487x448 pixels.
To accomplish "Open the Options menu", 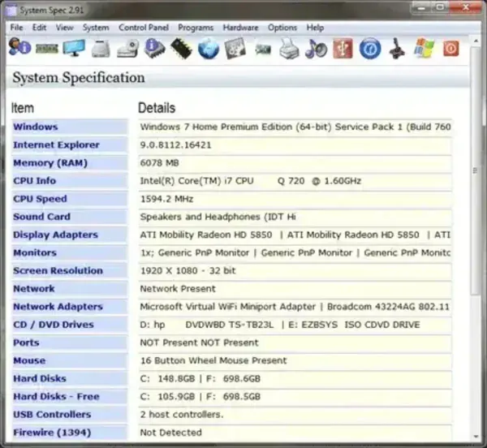I will click(282, 28).
